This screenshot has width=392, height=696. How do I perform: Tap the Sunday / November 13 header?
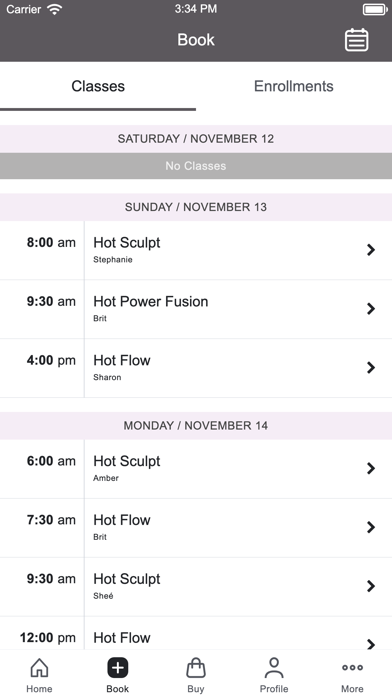[196, 207]
